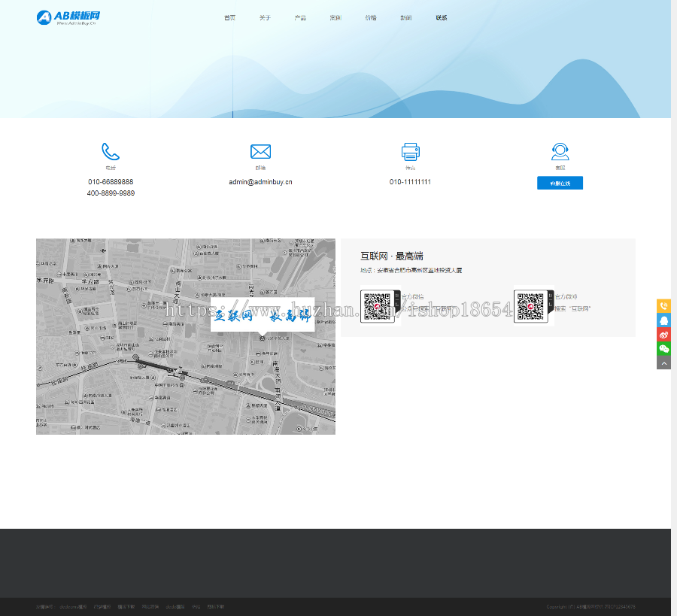Click the red Weibo floating sidebar icon
This screenshot has width=677, height=616.
[x=663, y=335]
